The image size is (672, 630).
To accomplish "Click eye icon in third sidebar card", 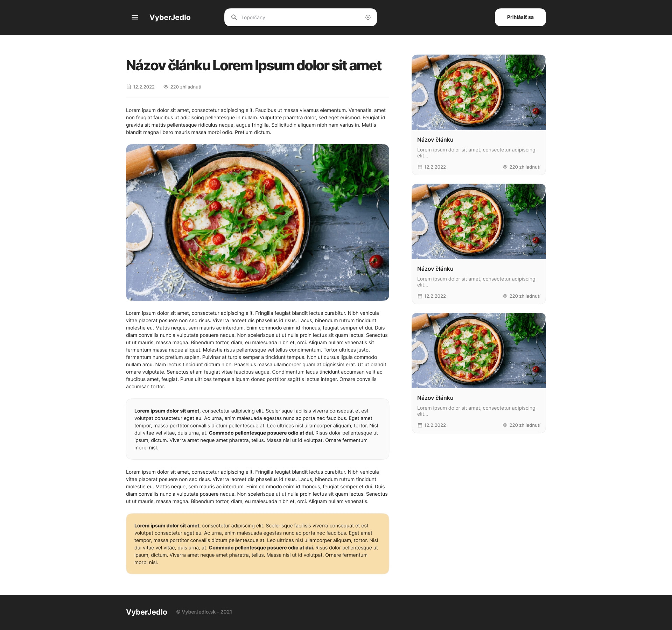I will tap(505, 425).
